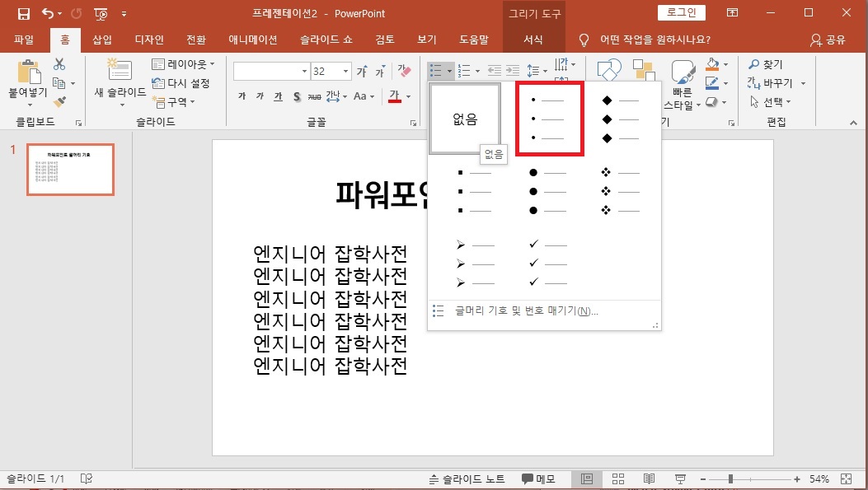Open the font size 32 dropdown
Screen dimensions: 868x490
346,71
